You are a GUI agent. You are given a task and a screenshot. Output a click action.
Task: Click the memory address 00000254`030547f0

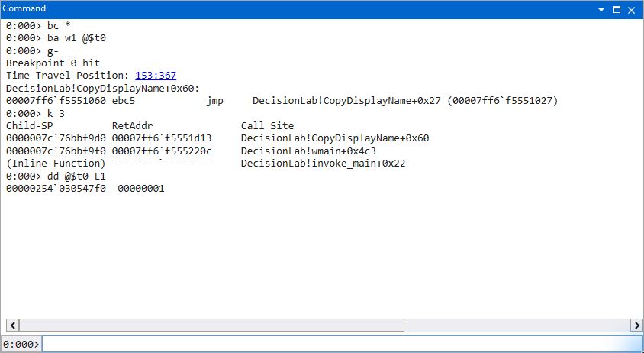[x=56, y=189]
